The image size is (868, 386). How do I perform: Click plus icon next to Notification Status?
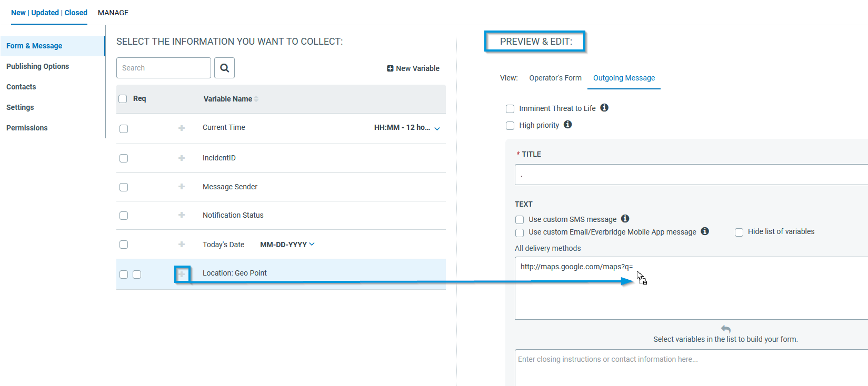(x=182, y=215)
